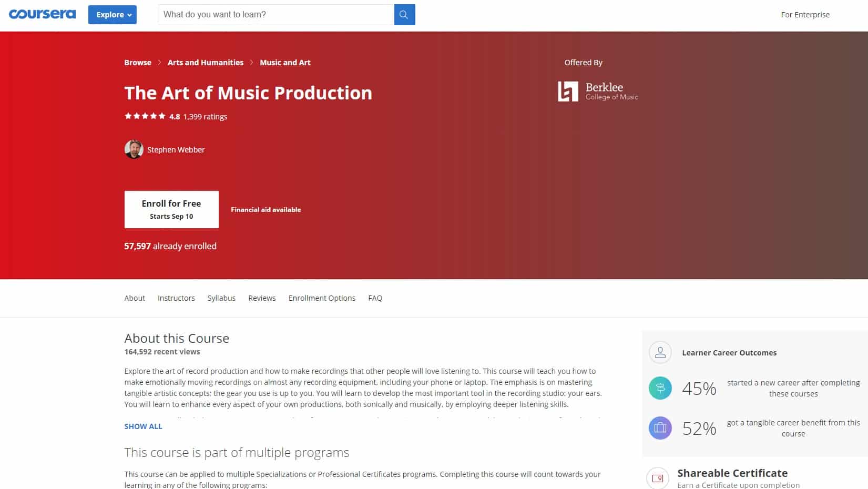Click the Coursera logo
This screenshot has height=489, width=868.
tap(42, 14)
